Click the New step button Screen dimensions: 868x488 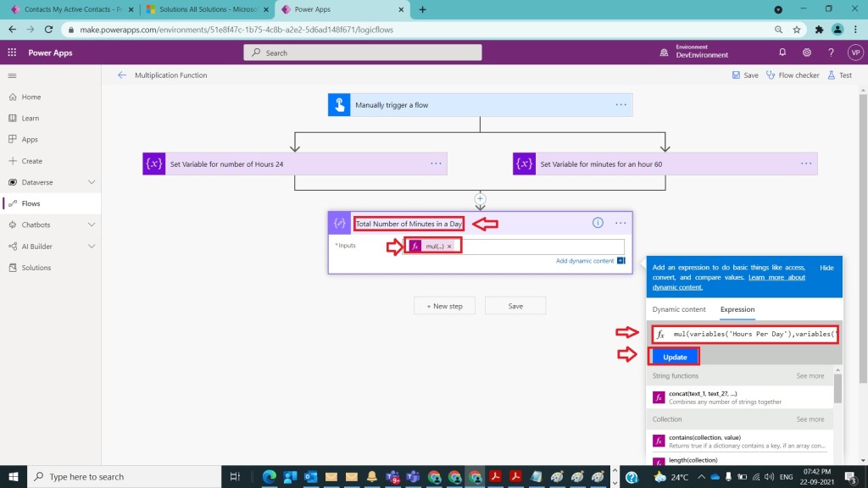coord(445,306)
